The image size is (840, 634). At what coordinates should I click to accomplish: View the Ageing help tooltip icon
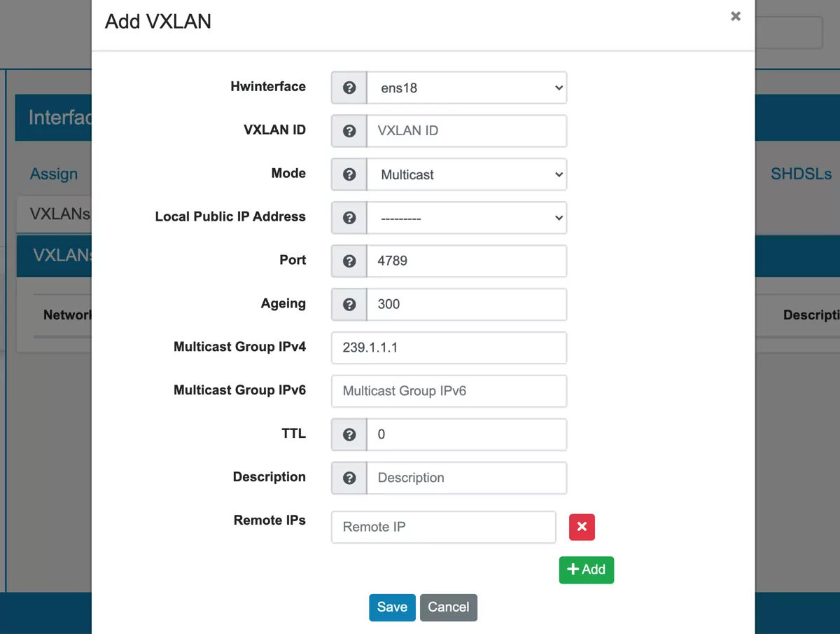click(349, 304)
